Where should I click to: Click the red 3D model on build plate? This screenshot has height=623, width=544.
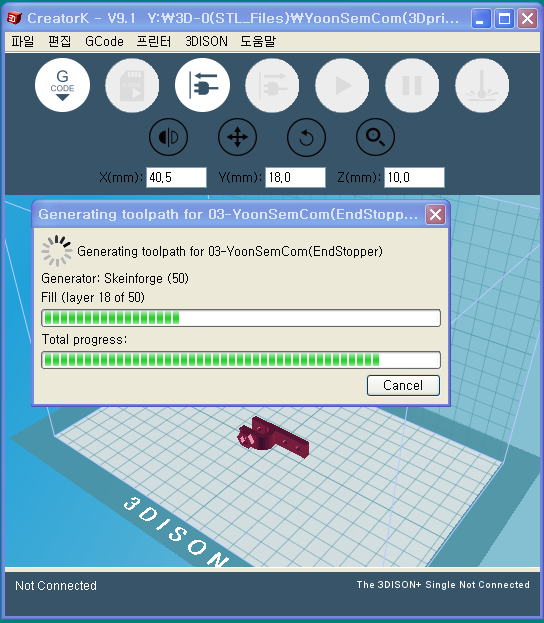[x=273, y=437]
